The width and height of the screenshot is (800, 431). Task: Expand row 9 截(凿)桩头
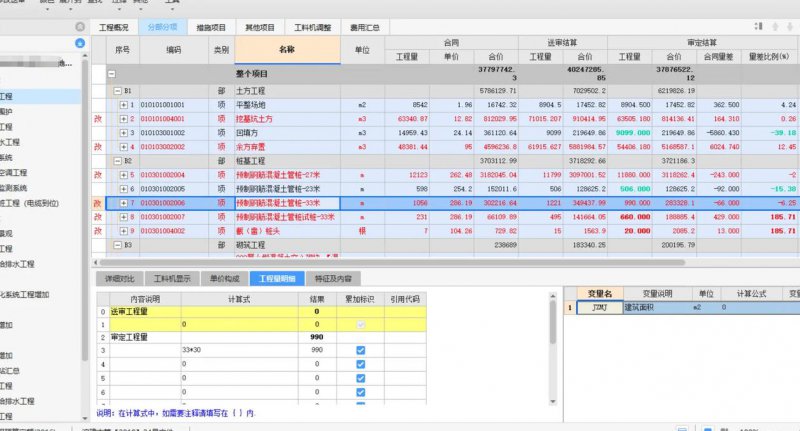coord(123,231)
